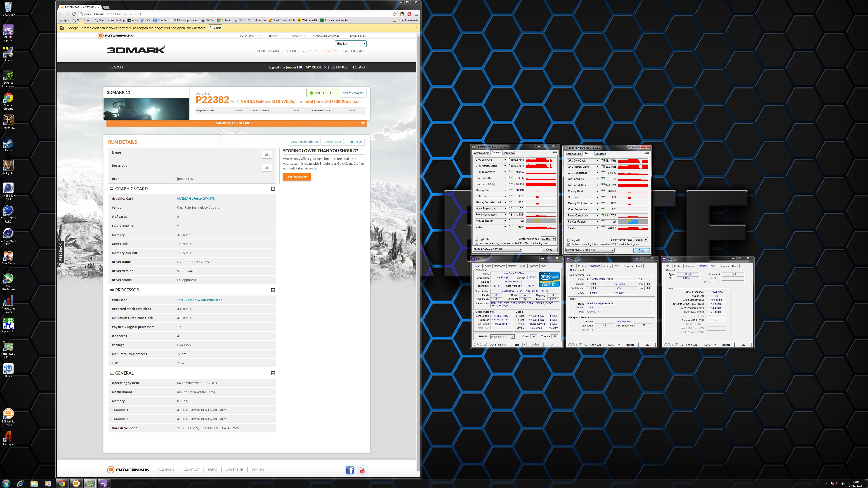Viewport: 868px width, 488px height.
Task: Click the Facebook icon in the page footer
Action: (x=350, y=470)
